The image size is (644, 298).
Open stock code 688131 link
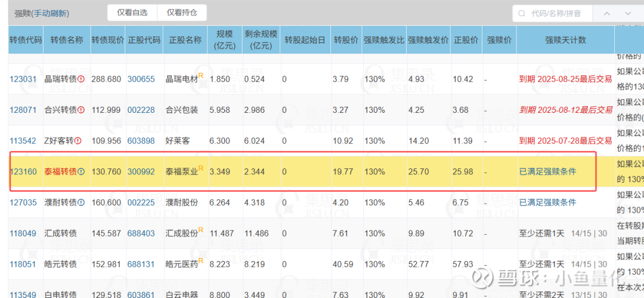pos(141,264)
